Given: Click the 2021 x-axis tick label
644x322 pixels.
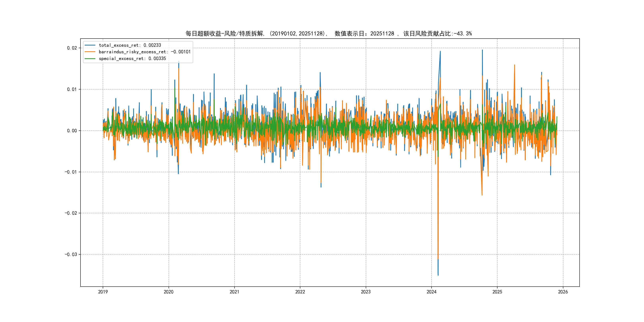Looking at the screenshot, I should pyautogui.click(x=234, y=292).
